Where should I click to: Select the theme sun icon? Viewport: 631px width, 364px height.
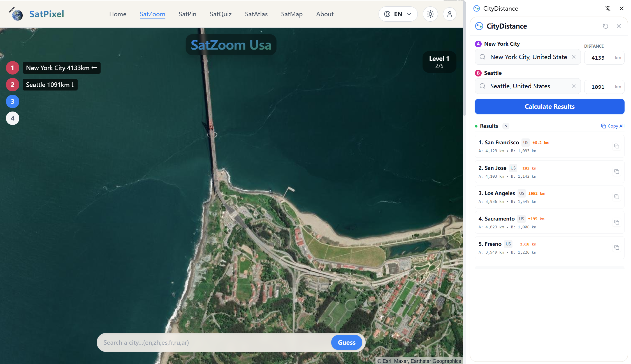tap(430, 14)
